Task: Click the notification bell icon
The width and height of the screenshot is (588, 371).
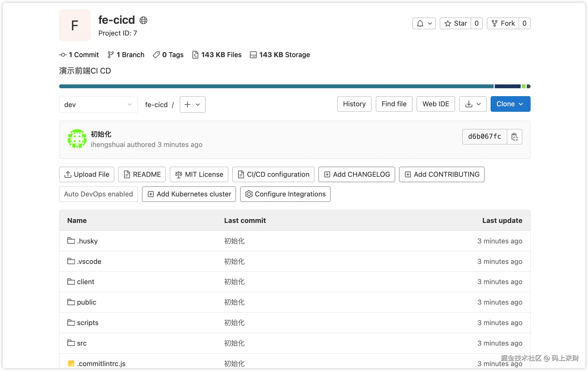Action: coord(420,23)
